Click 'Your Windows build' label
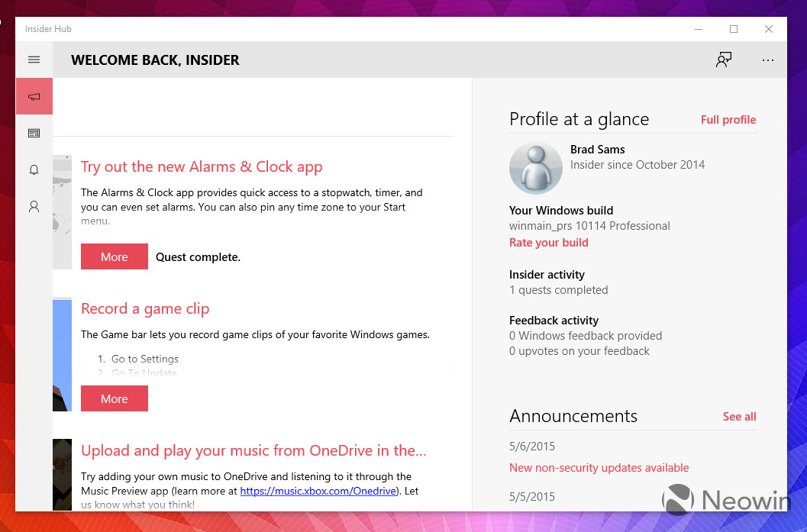The image size is (807, 532). (561, 211)
